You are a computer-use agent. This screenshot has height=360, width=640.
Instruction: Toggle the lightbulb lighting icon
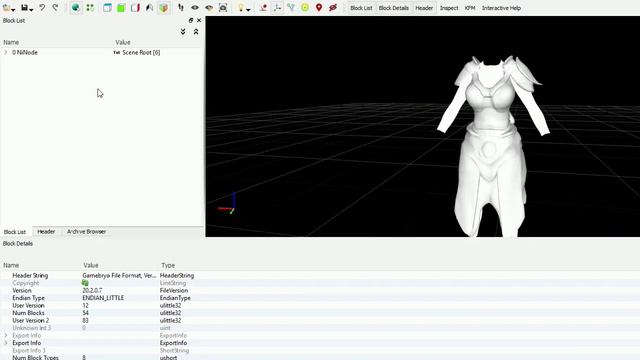(x=241, y=8)
